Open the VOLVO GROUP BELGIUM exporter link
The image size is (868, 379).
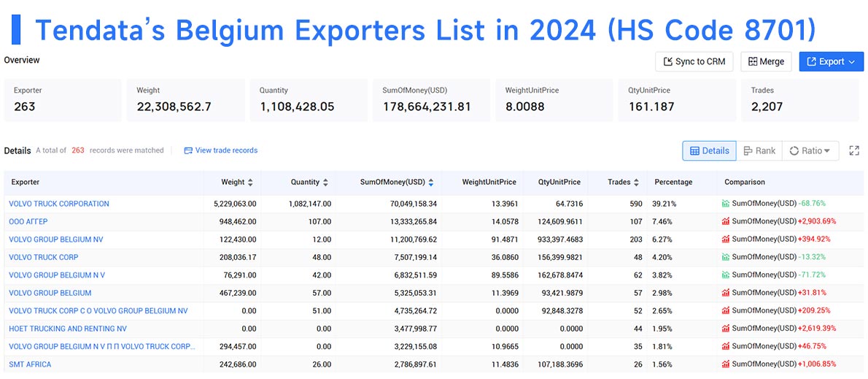pyautogui.click(x=50, y=293)
